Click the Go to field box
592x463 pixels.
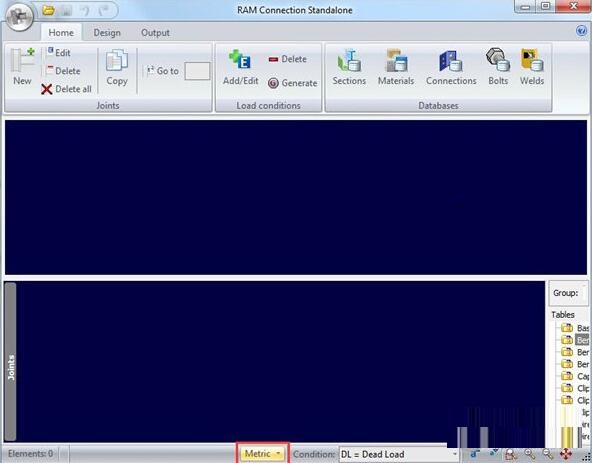coord(197,71)
